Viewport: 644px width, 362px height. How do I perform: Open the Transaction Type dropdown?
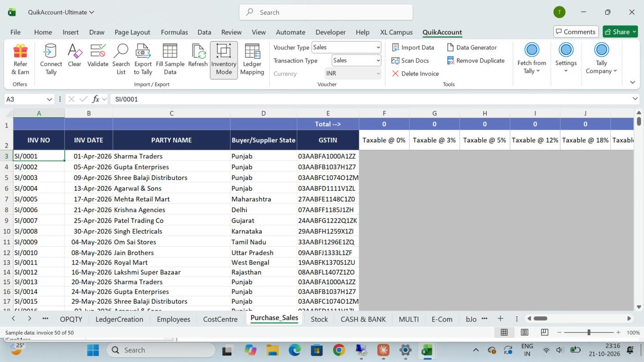click(356, 60)
